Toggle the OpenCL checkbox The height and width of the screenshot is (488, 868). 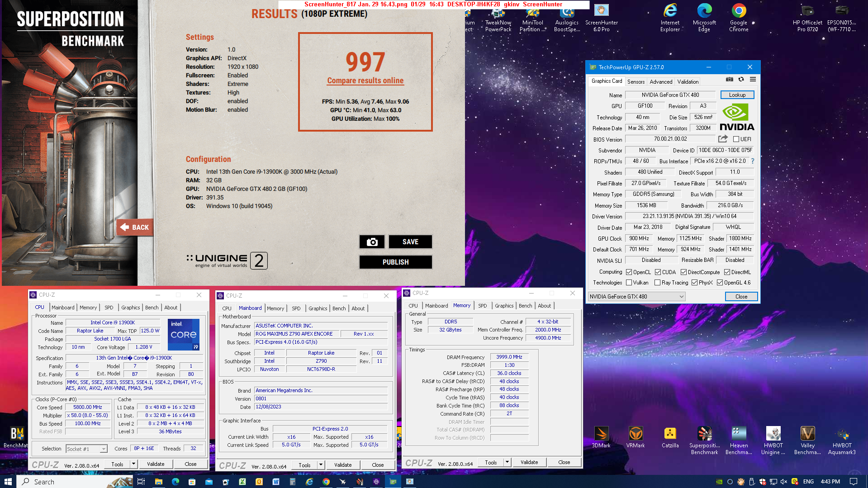tap(629, 272)
